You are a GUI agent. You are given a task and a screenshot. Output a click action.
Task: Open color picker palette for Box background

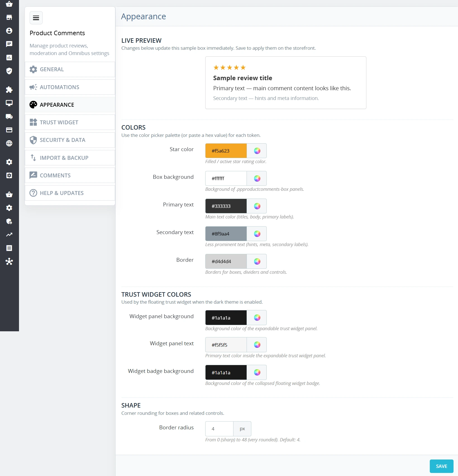pyautogui.click(x=257, y=178)
